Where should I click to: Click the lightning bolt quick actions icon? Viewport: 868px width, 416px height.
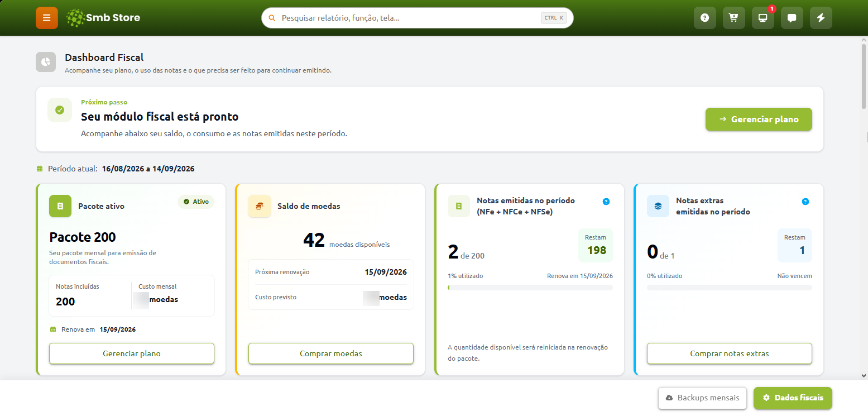pos(821,18)
